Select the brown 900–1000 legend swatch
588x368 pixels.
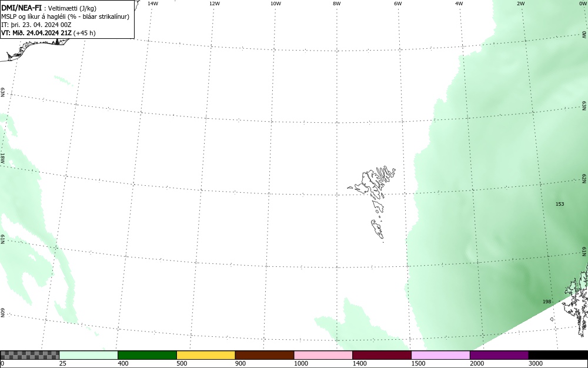click(x=265, y=355)
